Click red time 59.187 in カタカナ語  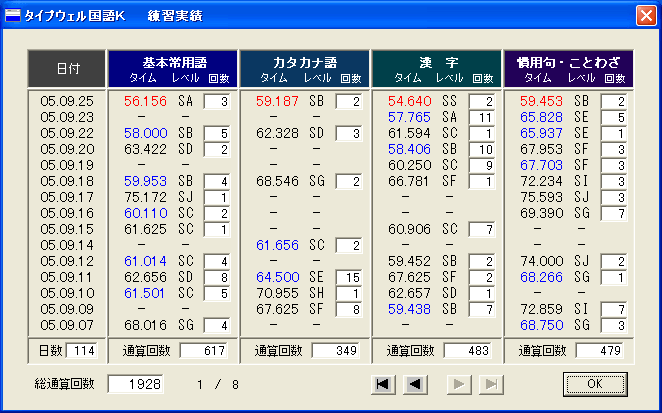pyautogui.click(x=277, y=101)
